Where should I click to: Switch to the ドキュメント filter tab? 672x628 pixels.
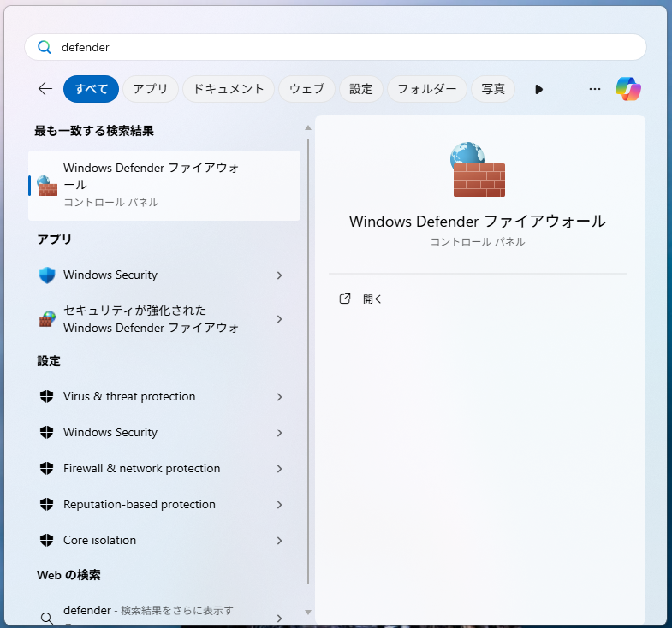[x=229, y=89]
